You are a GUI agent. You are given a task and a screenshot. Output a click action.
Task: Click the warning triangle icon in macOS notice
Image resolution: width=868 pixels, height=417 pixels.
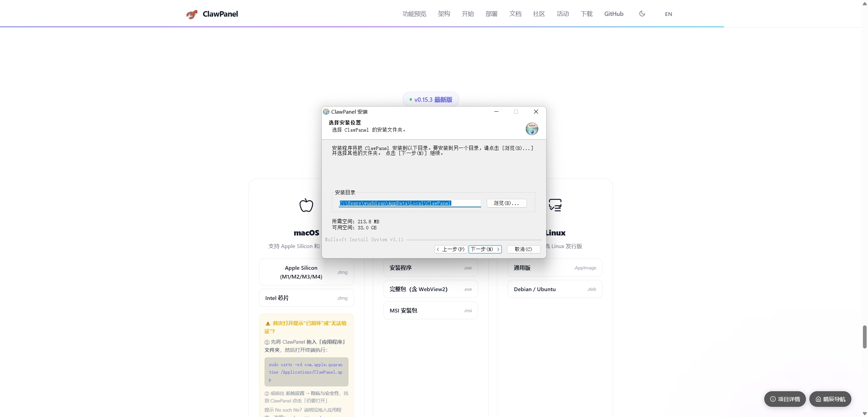tap(268, 323)
